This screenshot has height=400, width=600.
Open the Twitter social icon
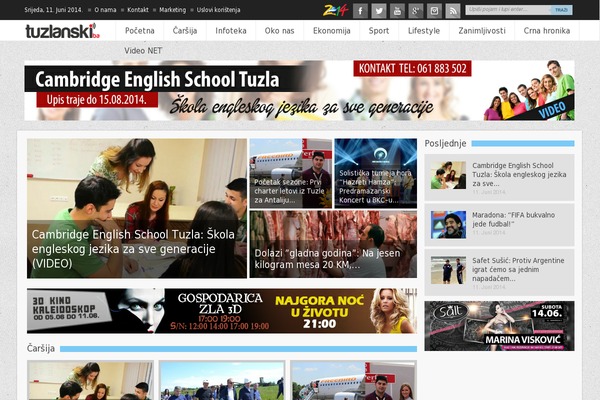point(378,11)
